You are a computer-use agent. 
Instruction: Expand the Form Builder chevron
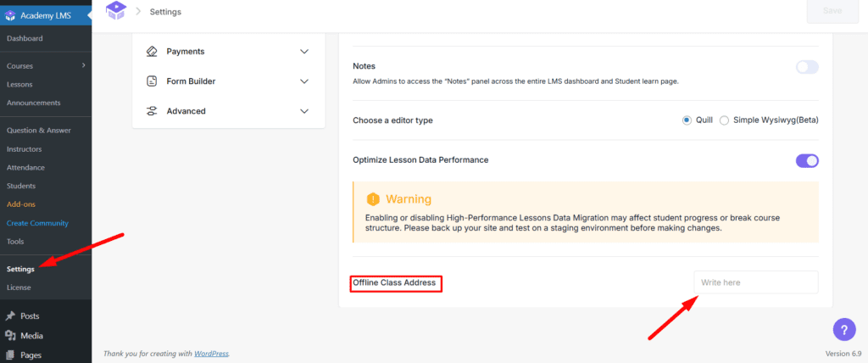coord(304,81)
